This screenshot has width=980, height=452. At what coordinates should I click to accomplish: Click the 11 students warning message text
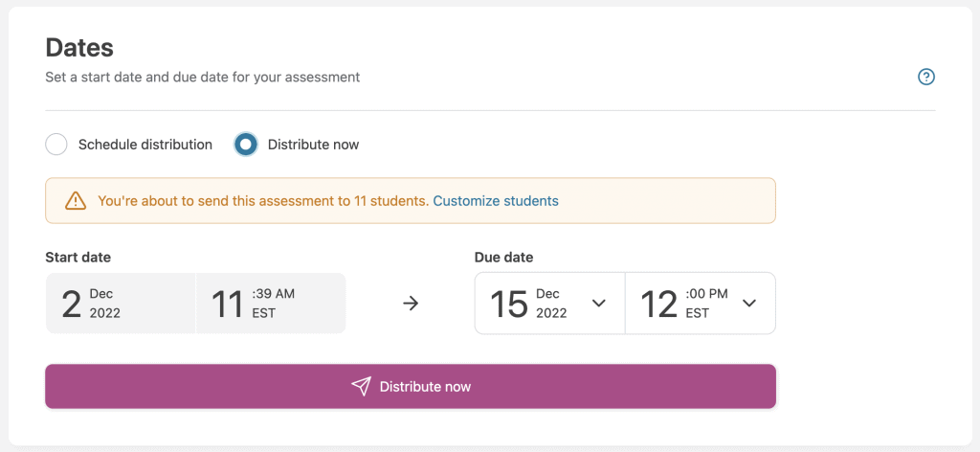click(x=262, y=201)
